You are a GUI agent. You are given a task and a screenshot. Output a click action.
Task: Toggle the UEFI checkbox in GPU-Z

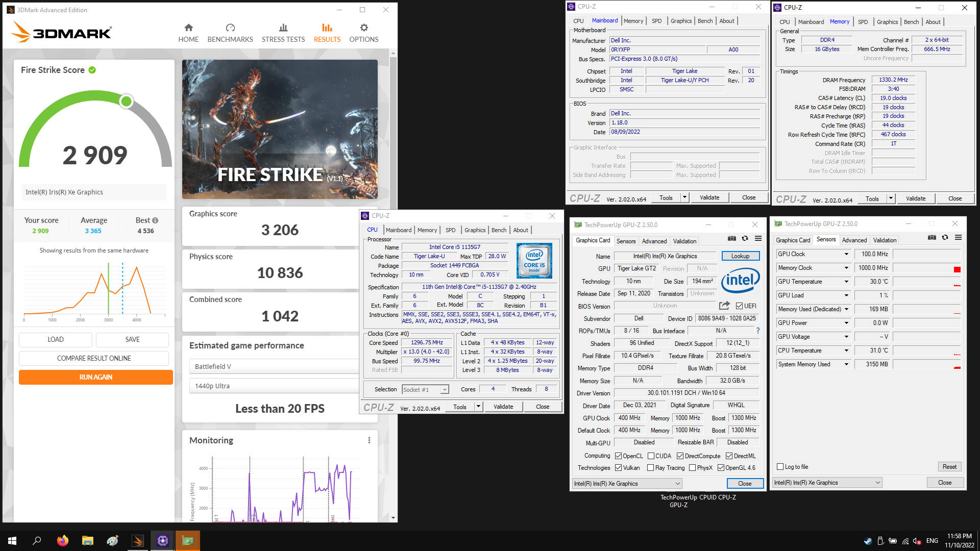click(739, 306)
